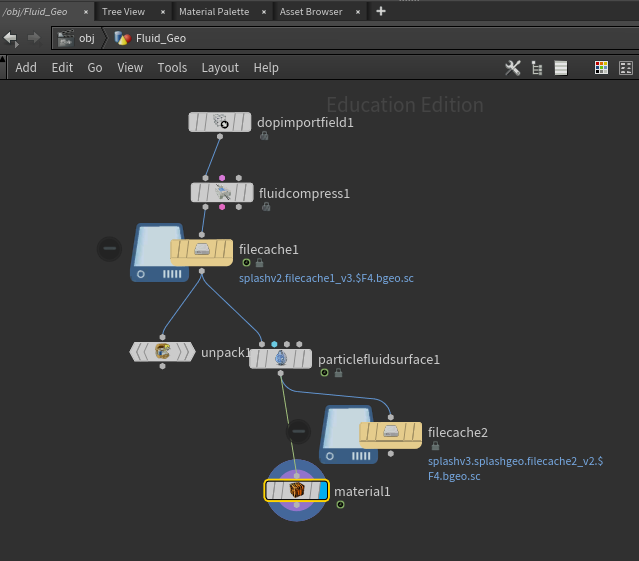
Task: Click the filecache1 node icon
Action: 202,252
